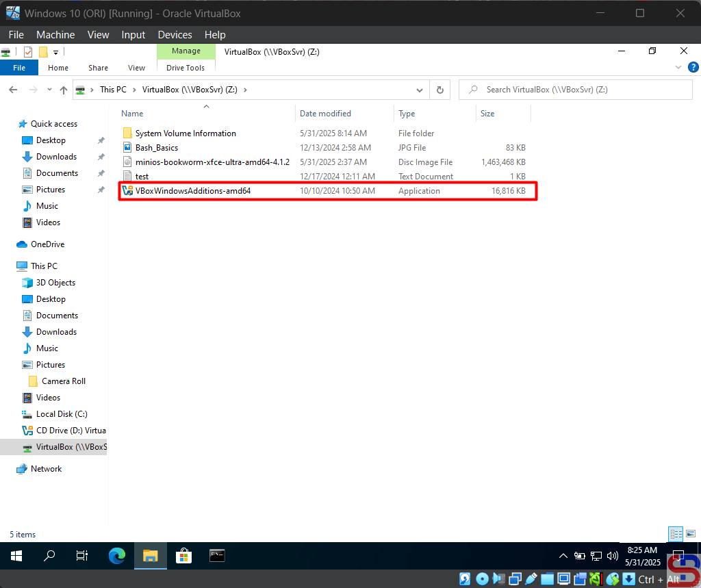This screenshot has height=588, width=701.
Task: Open Microsoft Store from the taskbar
Action: pos(183,556)
